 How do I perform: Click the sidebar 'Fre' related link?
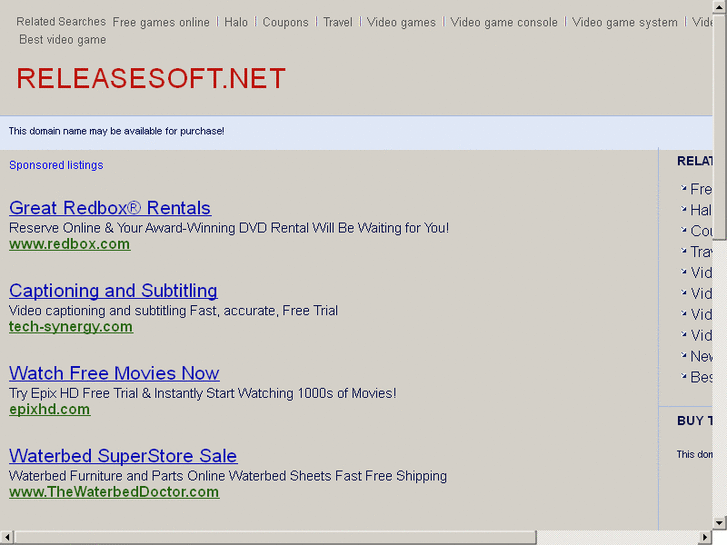tap(701, 189)
